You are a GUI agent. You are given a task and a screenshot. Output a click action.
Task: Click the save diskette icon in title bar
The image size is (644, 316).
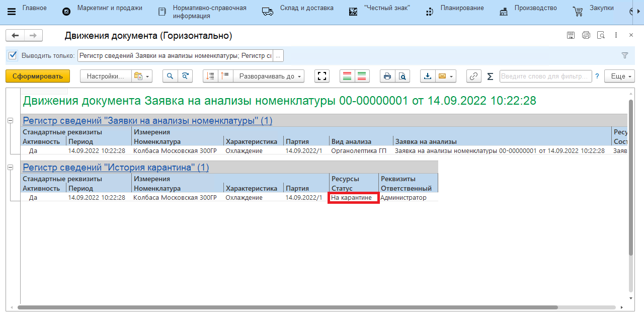click(x=571, y=35)
